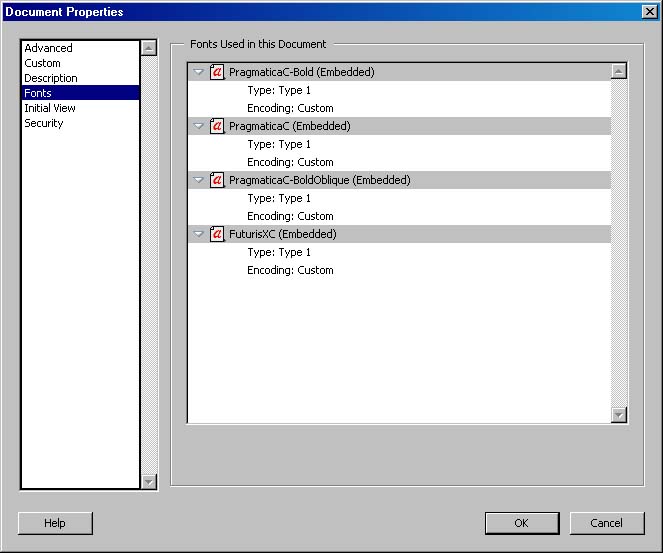Image resolution: width=663 pixels, height=553 pixels.
Task: Click 'Encoding: Custom' under FuturisXC
Action: [290, 270]
